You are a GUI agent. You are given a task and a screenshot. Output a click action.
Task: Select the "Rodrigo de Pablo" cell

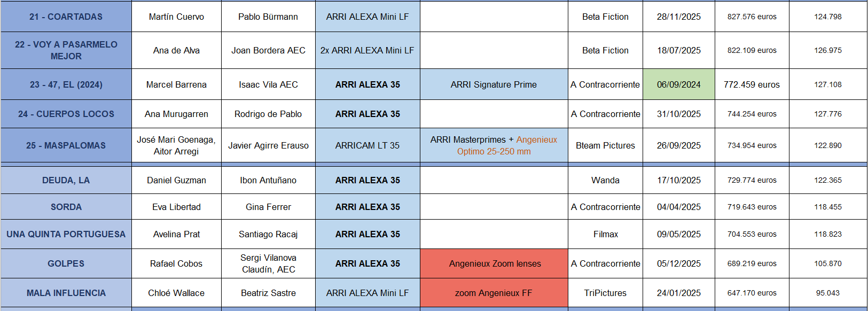pos(268,114)
